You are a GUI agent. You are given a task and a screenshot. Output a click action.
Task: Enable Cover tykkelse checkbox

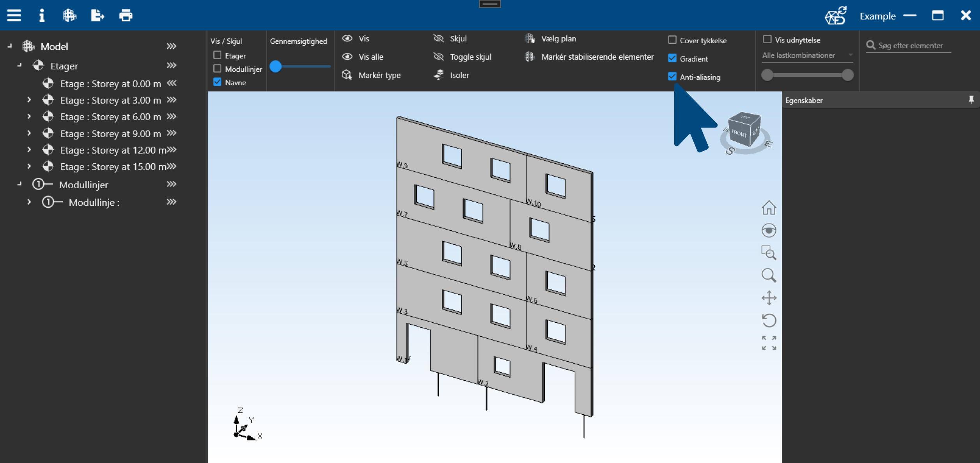point(672,40)
